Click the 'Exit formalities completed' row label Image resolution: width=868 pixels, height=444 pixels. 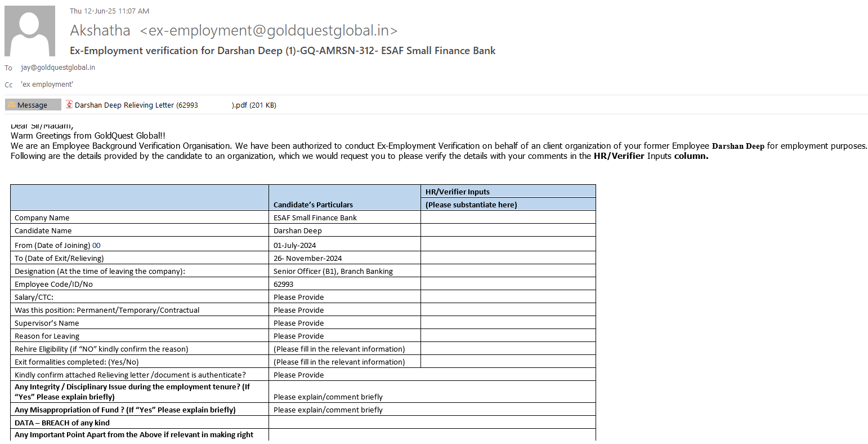[x=77, y=362]
